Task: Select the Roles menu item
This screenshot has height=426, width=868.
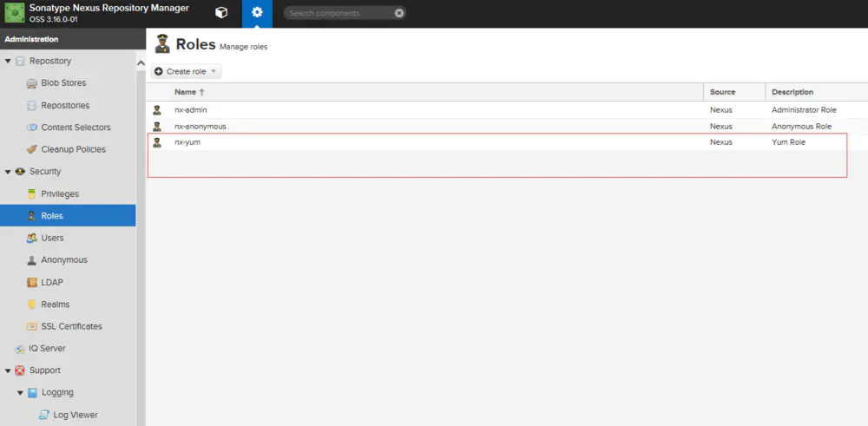Action: pyautogui.click(x=68, y=216)
